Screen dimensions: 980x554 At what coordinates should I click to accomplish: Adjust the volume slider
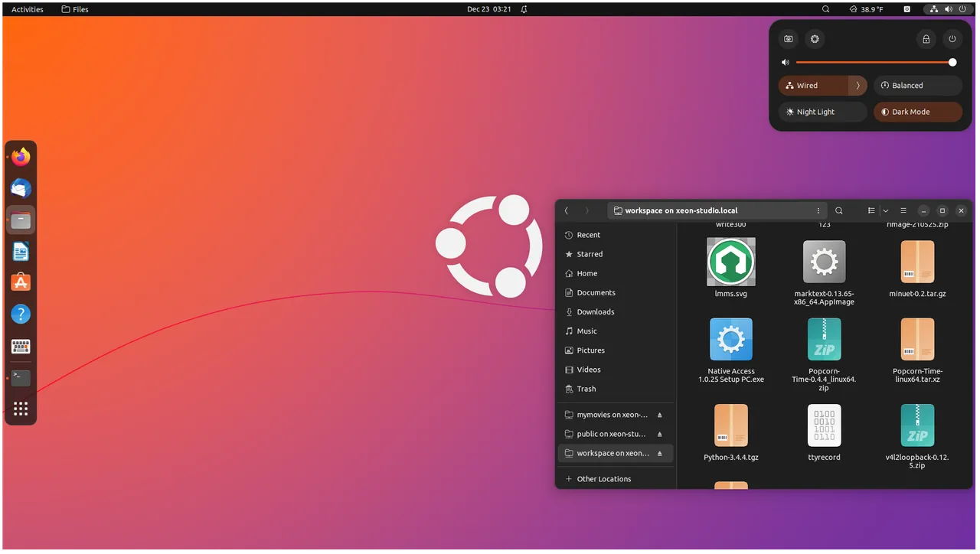pos(874,63)
